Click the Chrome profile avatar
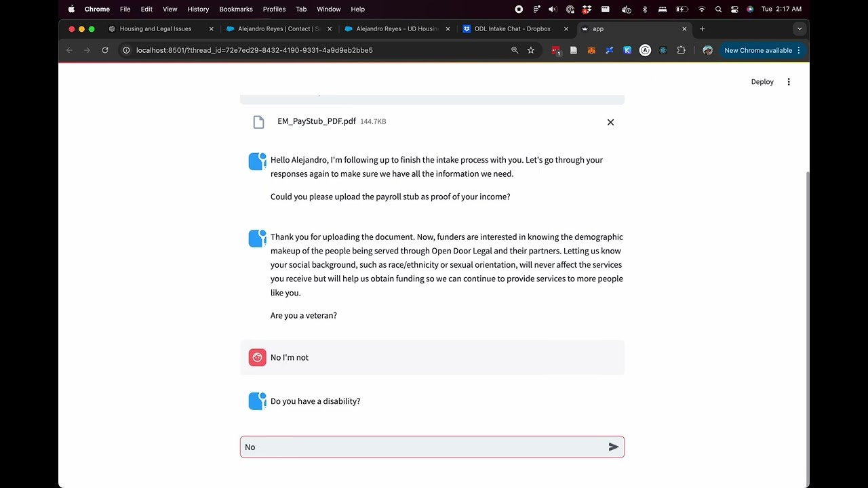 [x=707, y=50]
